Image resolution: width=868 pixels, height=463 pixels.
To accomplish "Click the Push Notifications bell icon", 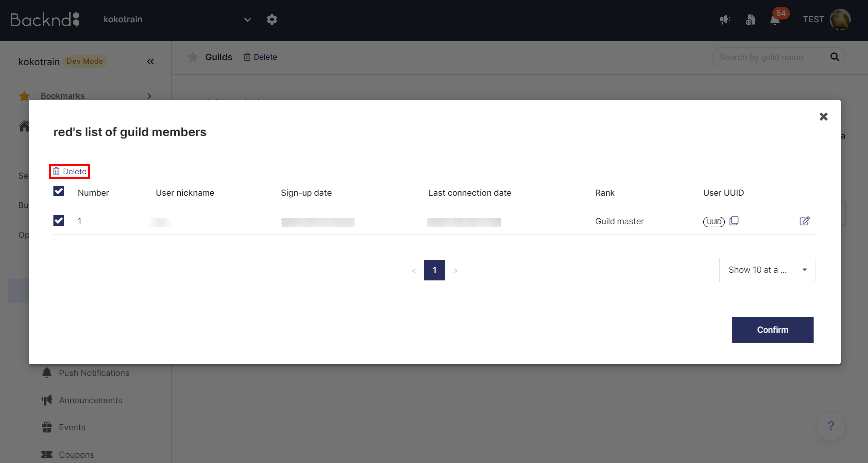I will [x=47, y=373].
